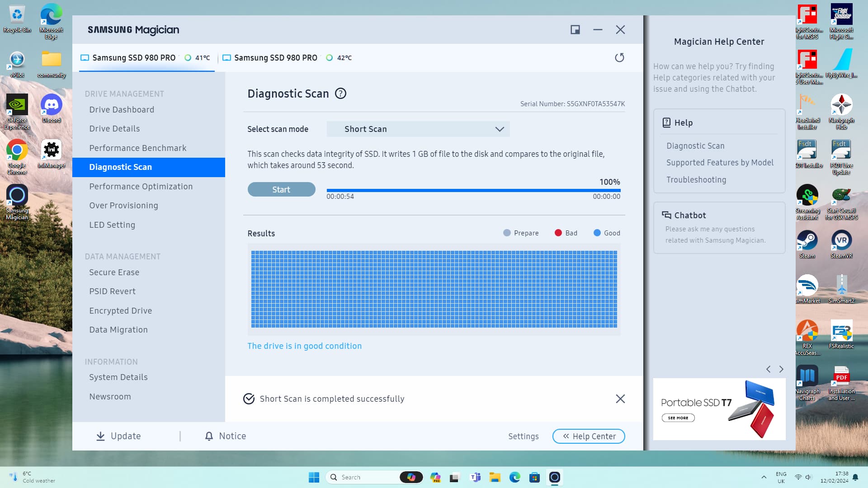Dismiss the scan completed notification
The width and height of the screenshot is (868, 488).
620,399
